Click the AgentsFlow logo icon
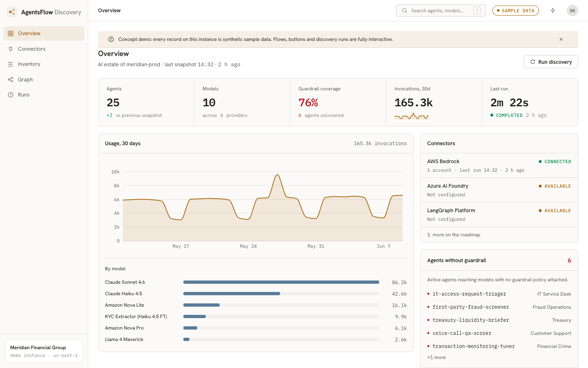The height and width of the screenshot is (368, 588). 12,12
